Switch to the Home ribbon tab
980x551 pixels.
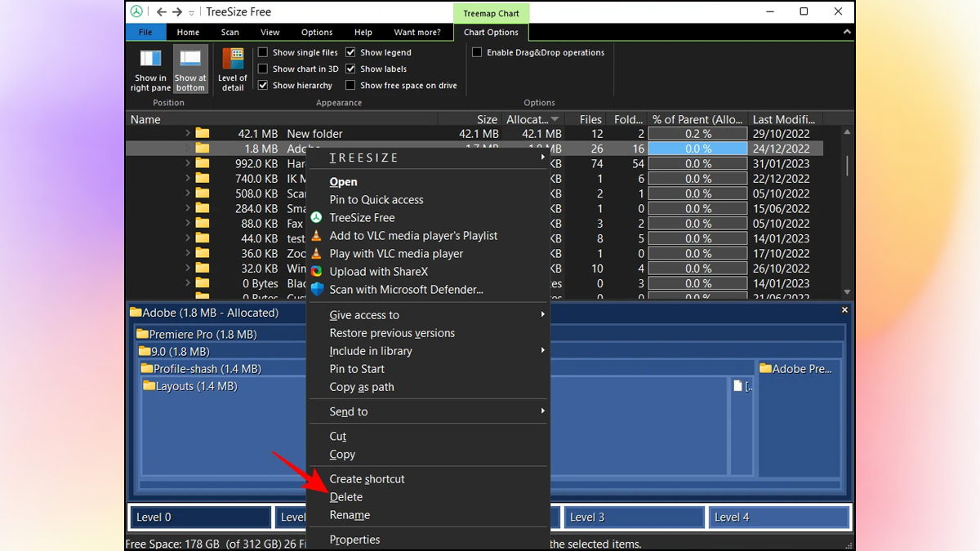coord(188,33)
